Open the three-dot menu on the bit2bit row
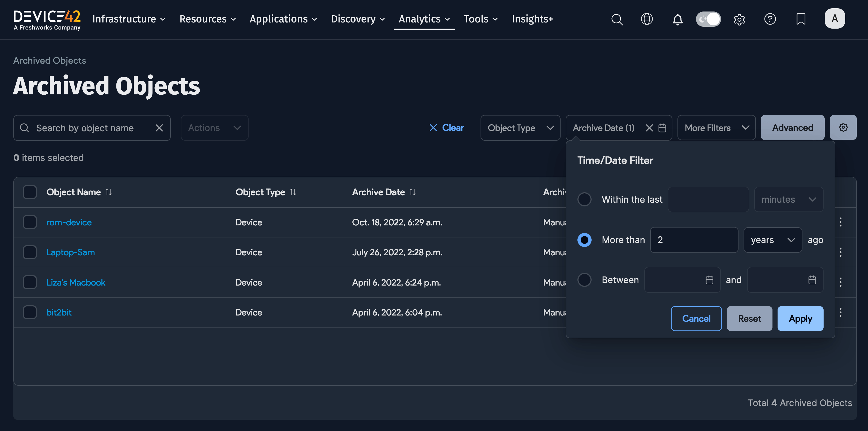The image size is (868, 431). pyautogui.click(x=841, y=312)
